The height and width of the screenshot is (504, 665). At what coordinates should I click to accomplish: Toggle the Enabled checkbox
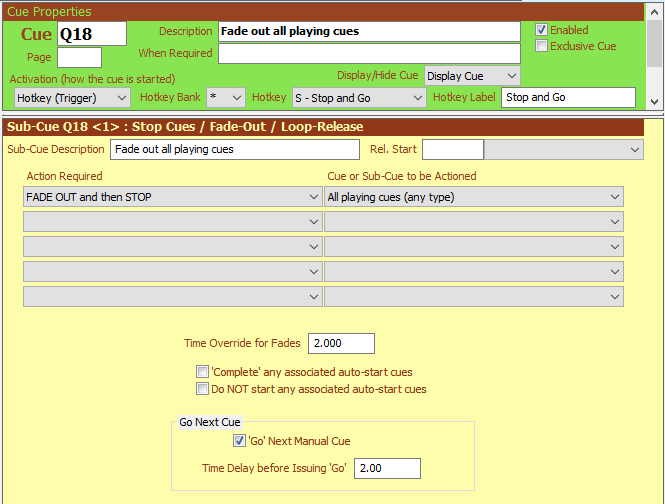coord(542,30)
